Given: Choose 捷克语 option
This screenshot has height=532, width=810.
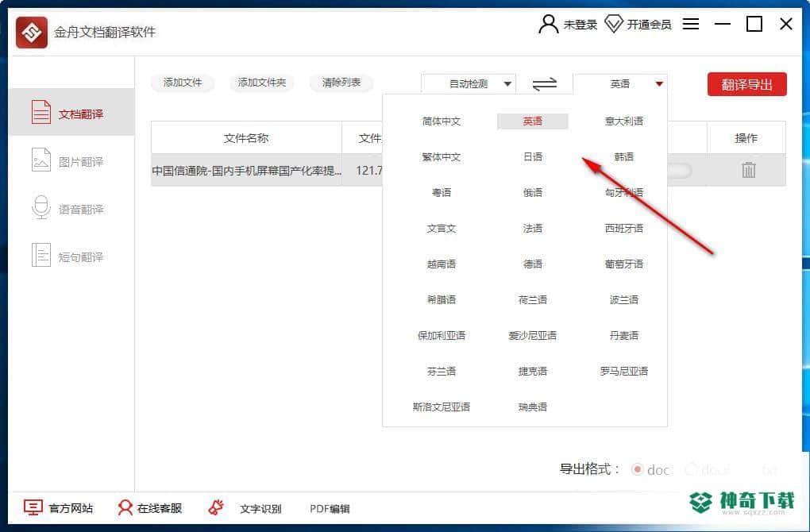Looking at the screenshot, I should [533, 371].
